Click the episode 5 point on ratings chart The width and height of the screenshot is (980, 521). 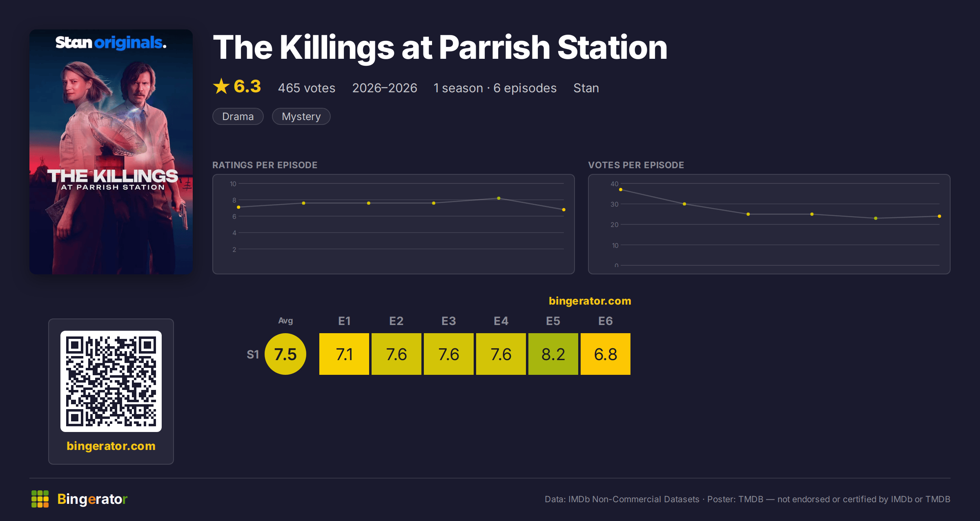click(x=499, y=198)
